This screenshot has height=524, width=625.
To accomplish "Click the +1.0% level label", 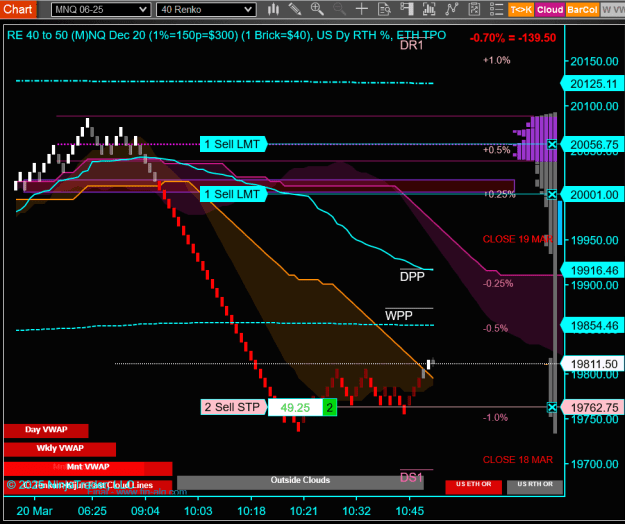I will (x=496, y=61).
